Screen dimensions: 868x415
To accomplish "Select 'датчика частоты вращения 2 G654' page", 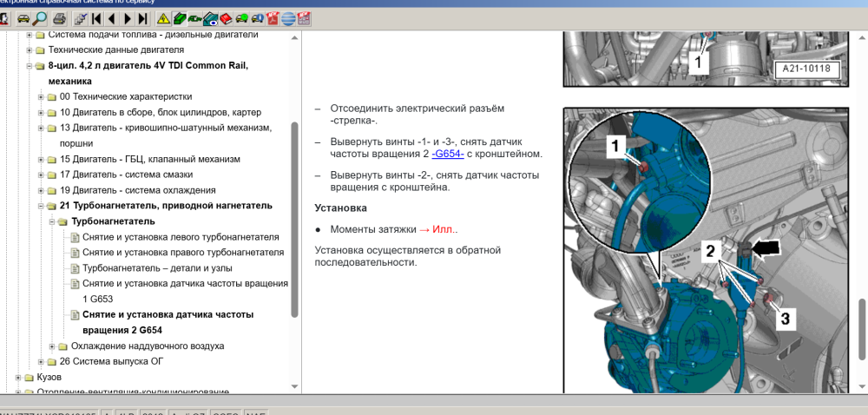I will [x=168, y=322].
